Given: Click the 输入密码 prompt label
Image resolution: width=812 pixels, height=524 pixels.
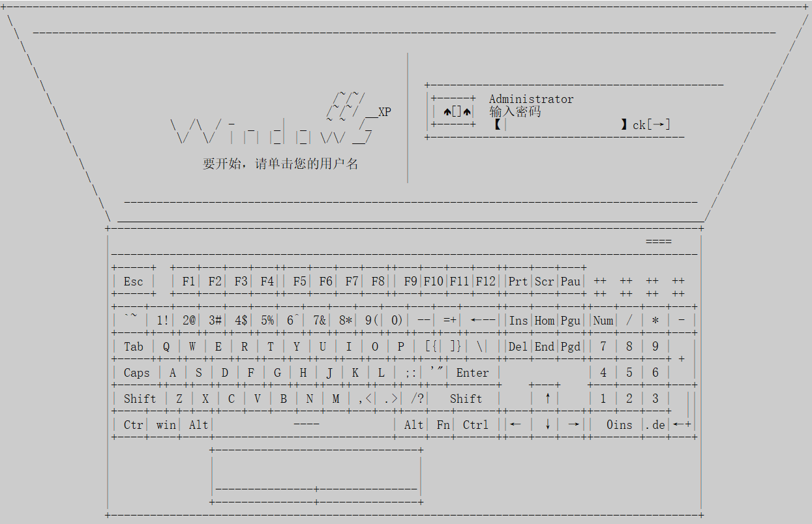Looking at the screenshot, I should click(x=515, y=111).
